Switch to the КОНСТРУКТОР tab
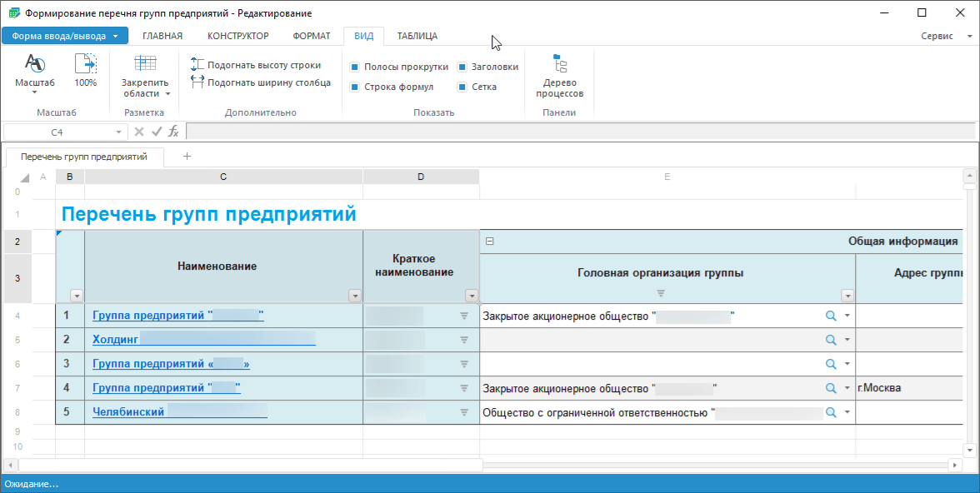Viewport: 980px width, 493px height. [x=238, y=36]
